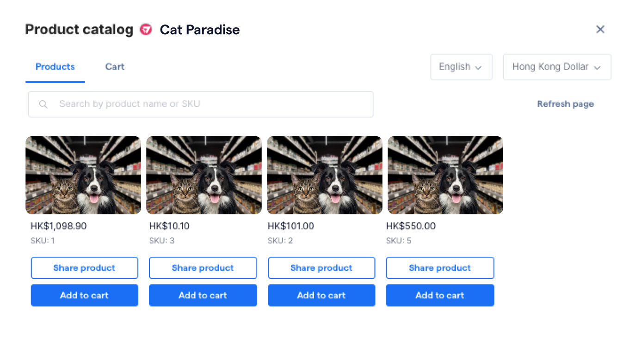The width and height of the screenshot is (636, 364).
Task: Add SKU 3 product to cart
Action: [203, 295]
